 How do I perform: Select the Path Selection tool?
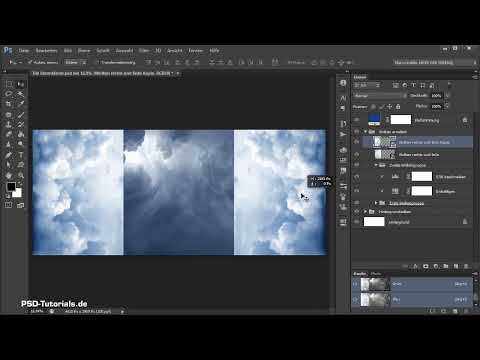coord(9,165)
